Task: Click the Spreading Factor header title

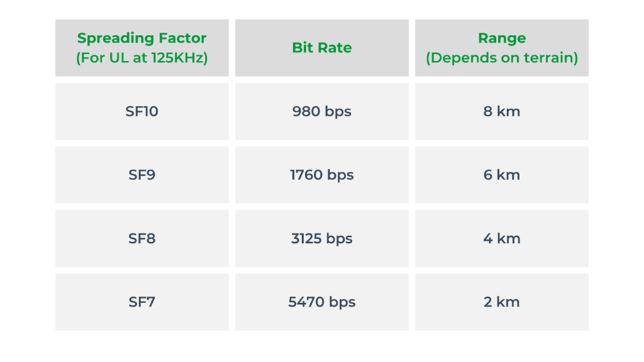Action: coord(142,38)
